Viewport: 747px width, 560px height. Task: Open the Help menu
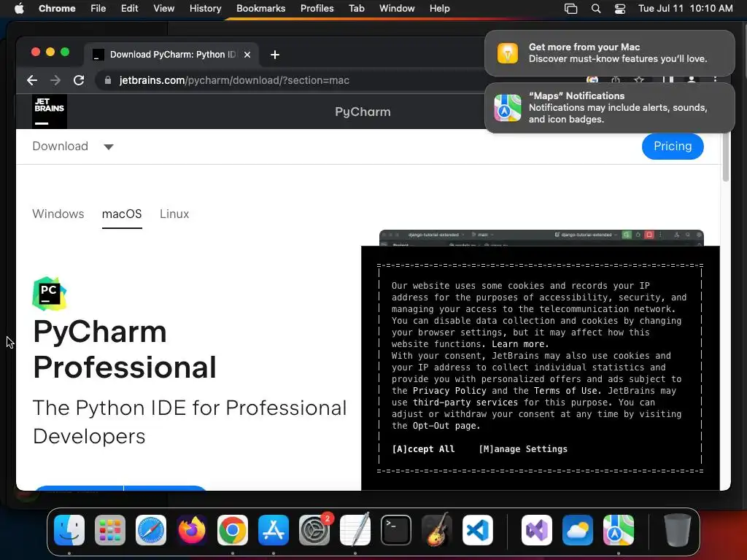(439, 9)
